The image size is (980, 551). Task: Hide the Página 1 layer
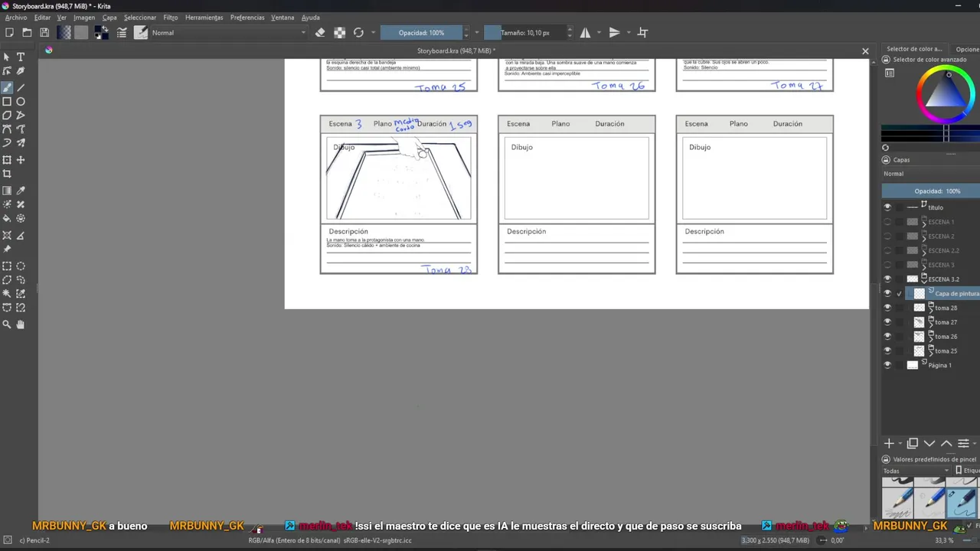887,365
